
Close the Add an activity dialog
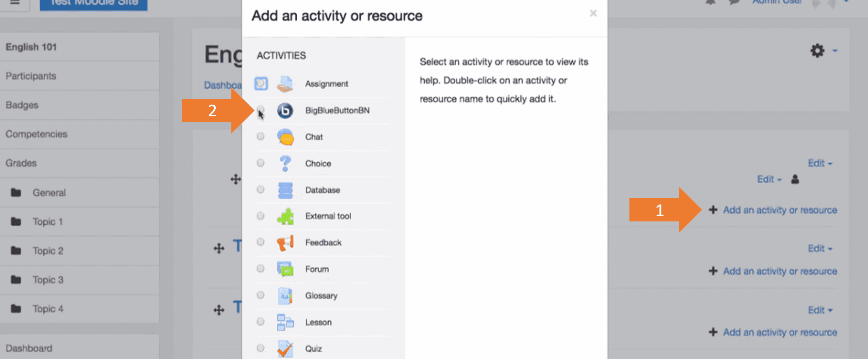click(x=593, y=14)
